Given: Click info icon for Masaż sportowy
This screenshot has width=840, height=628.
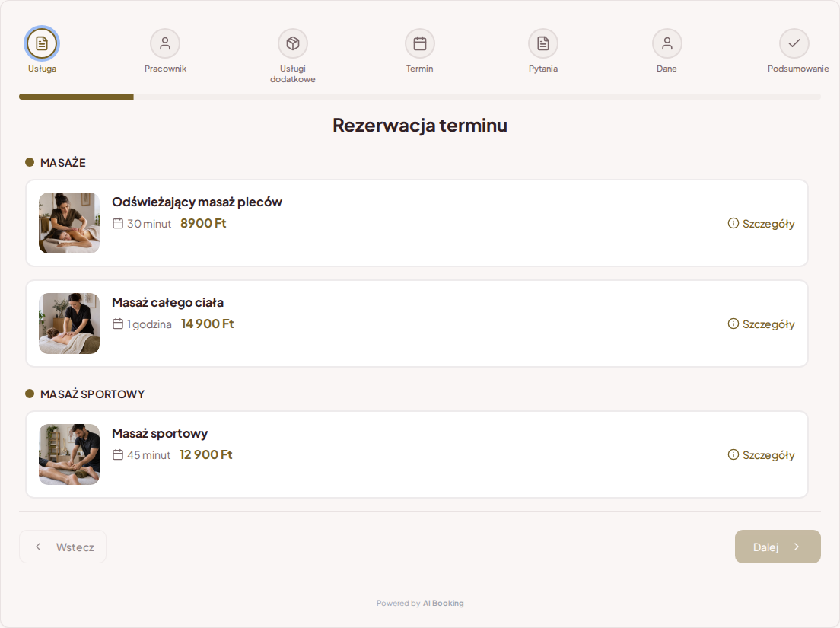Looking at the screenshot, I should point(733,454).
